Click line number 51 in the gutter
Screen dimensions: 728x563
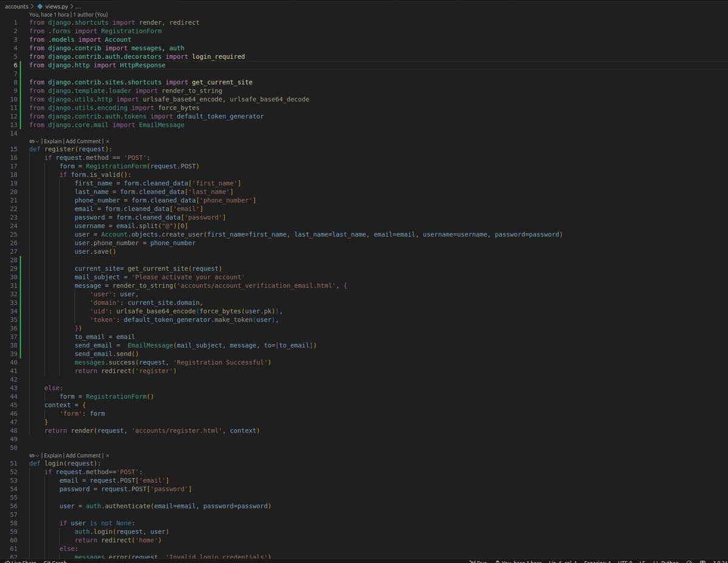(x=14, y=464)
